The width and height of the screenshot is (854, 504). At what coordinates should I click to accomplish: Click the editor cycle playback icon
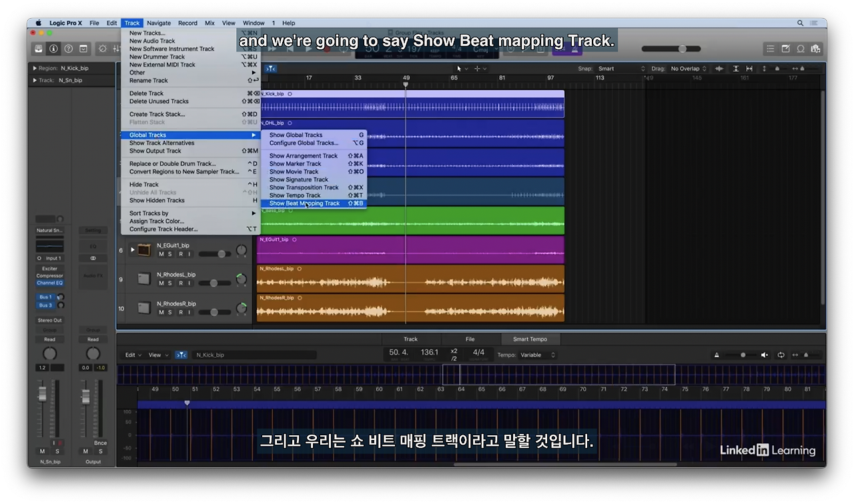click(781, 355)
